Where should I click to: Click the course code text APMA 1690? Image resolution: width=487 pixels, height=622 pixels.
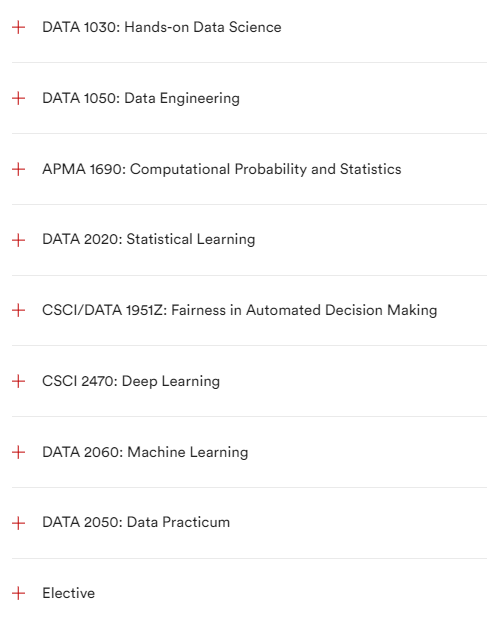point(84,169)
